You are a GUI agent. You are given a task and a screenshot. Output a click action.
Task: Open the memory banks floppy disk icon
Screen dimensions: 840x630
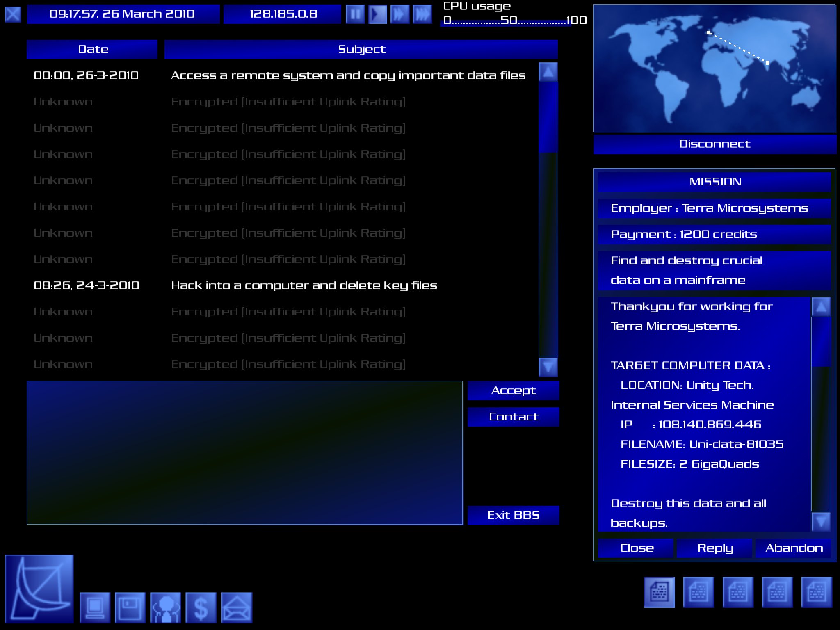point(130,607)
